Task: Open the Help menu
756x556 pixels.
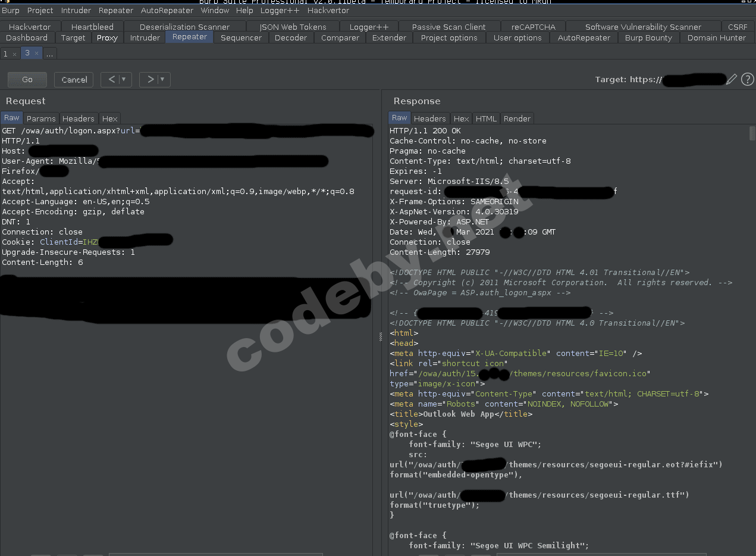Action: click(x=244, y=10)
